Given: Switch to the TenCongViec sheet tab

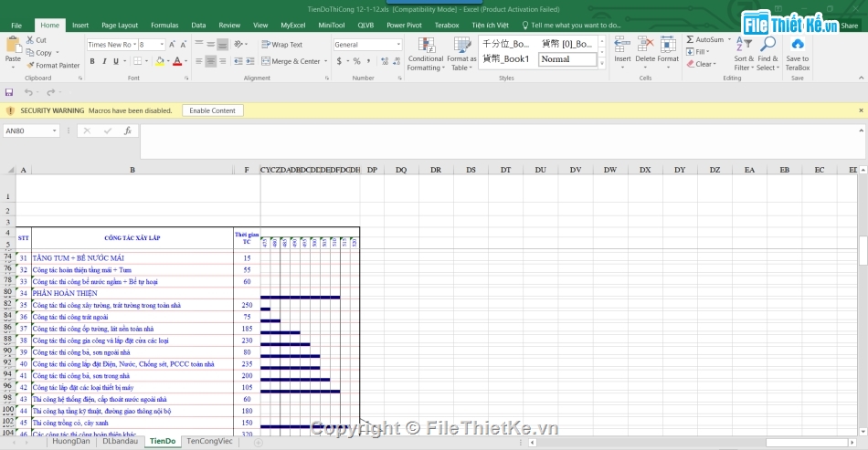Looking at the screenshot, I should pos(209,441).
